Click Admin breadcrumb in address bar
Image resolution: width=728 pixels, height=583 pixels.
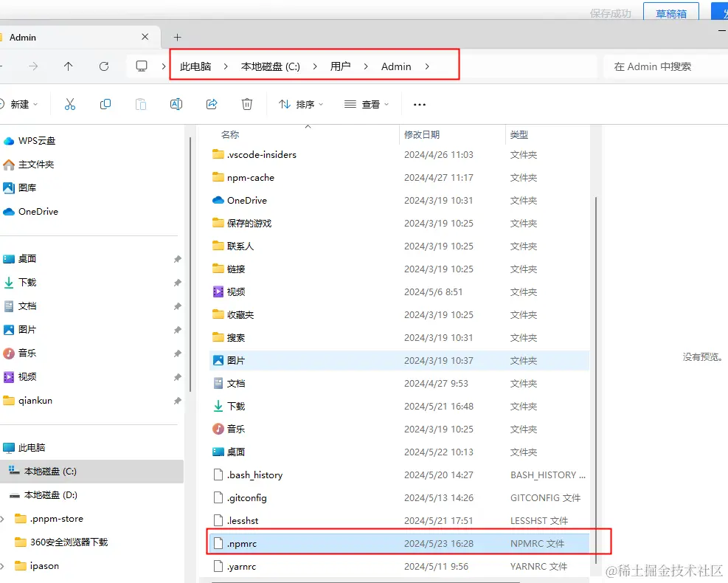pos(396,66)
